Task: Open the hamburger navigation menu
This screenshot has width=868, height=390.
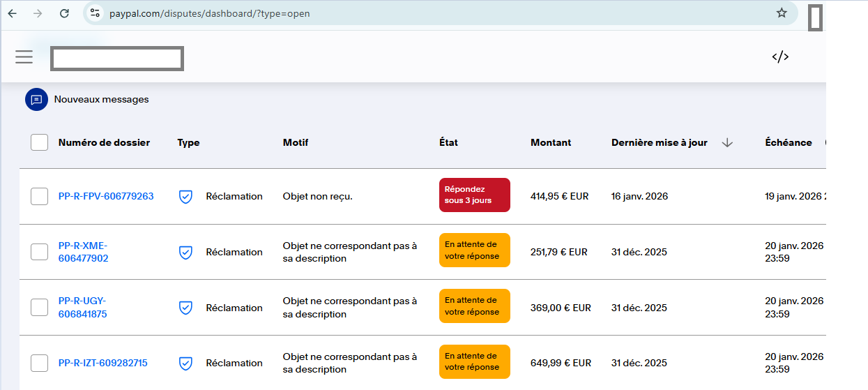Action: tap(24, 57)
